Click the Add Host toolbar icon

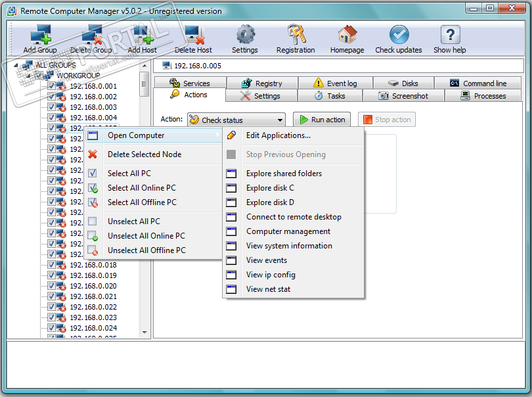[143, 34]
